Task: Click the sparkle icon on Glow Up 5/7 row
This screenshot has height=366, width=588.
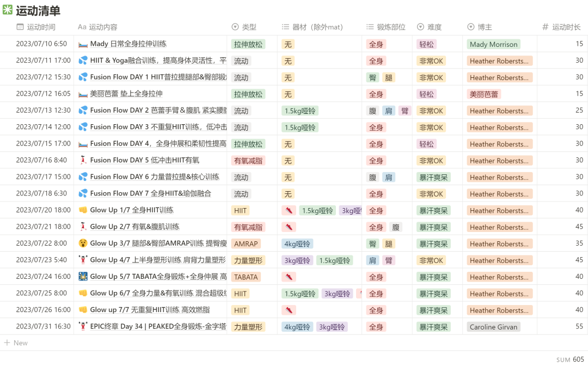Action: pyautogui.click(x=83, y=277)
